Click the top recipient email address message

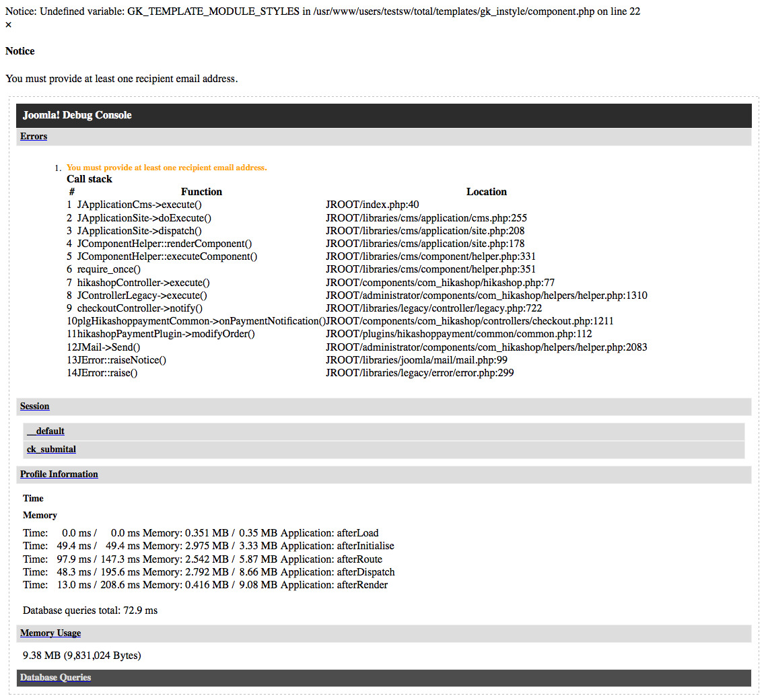121,78
